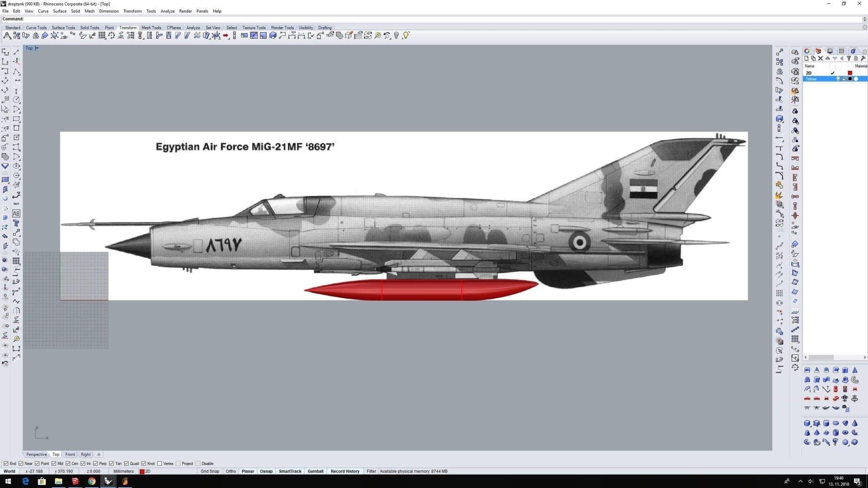Click the red flow-along arrow tool icon
The height and width of the screenshot is (488, 868).
(225, 36)
